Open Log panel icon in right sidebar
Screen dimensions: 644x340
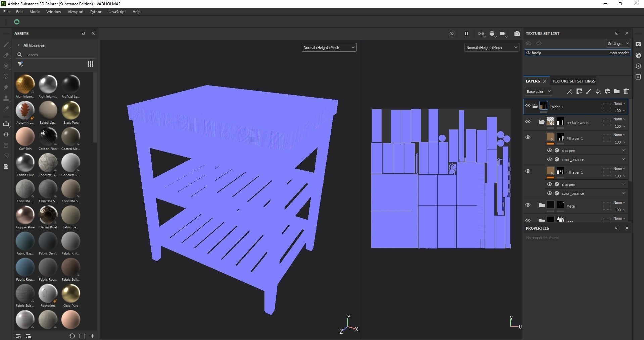point(638,77)
